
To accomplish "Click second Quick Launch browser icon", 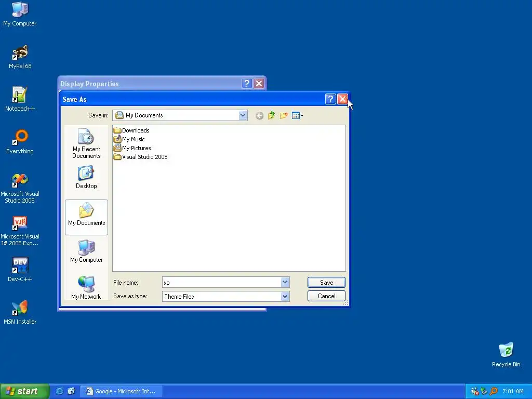I will [71, 391].
